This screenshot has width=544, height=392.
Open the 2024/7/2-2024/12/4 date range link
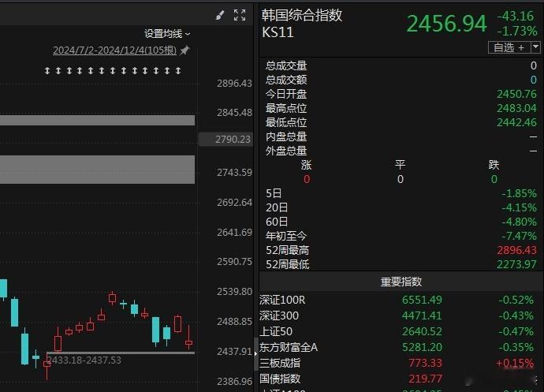[114, 50]
